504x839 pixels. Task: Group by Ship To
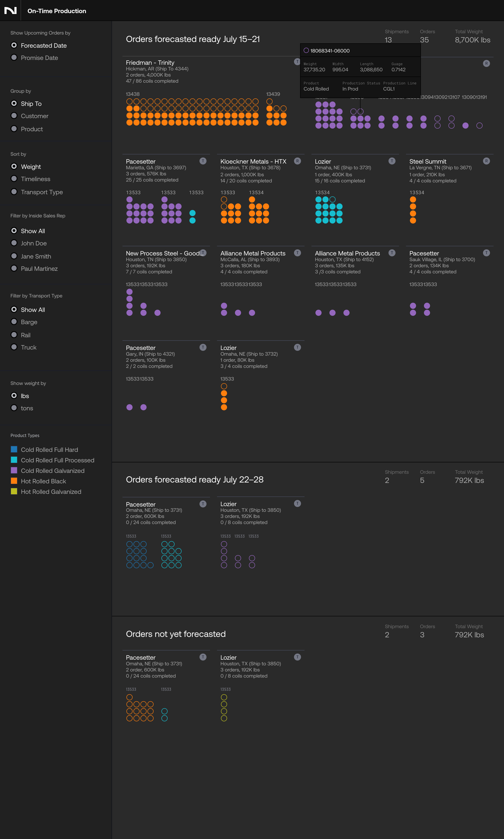click(14, 103)
